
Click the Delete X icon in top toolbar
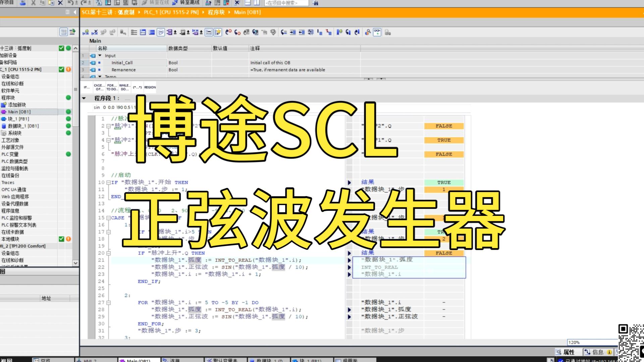click(x=60, y=3)
